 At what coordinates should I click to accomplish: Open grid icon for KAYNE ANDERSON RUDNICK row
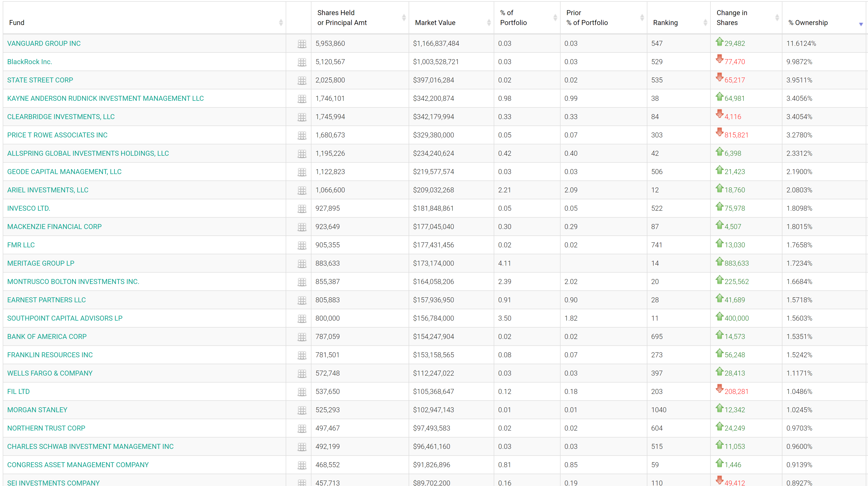[302, 99]
